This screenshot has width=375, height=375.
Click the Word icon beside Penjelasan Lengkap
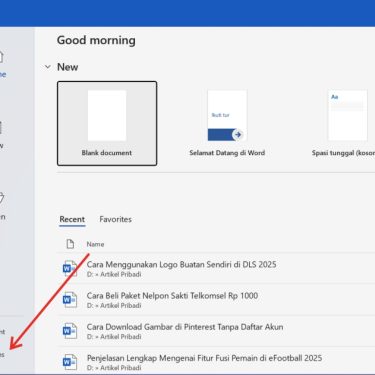click(x=70, y=362)
